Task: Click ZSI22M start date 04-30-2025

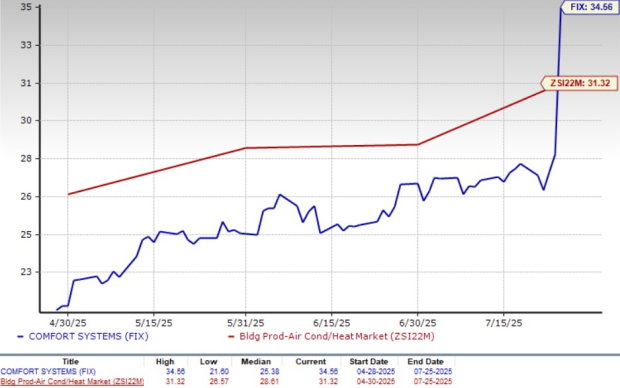Action: point(376,381)
